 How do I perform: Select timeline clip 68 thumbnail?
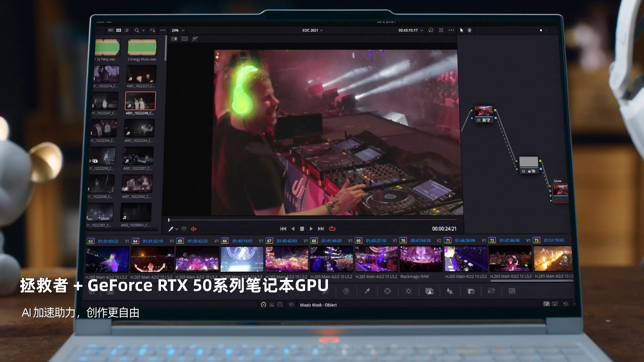[331, 259]
